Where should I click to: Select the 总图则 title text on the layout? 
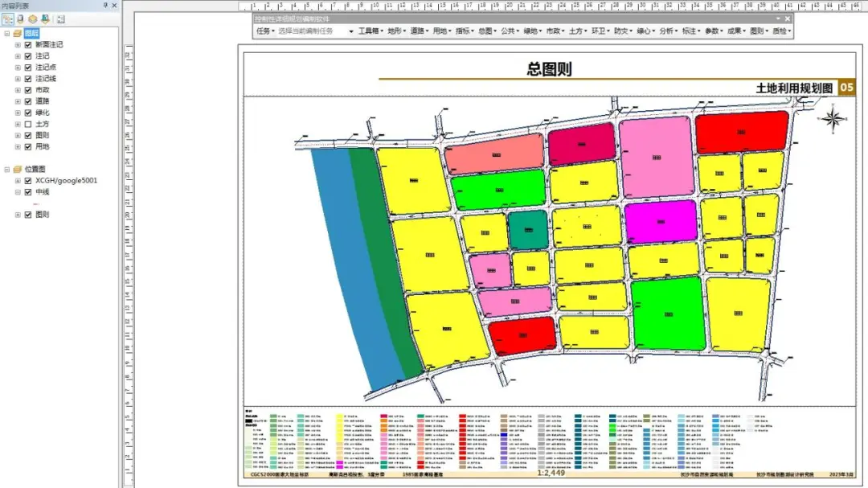click(549, 68)
